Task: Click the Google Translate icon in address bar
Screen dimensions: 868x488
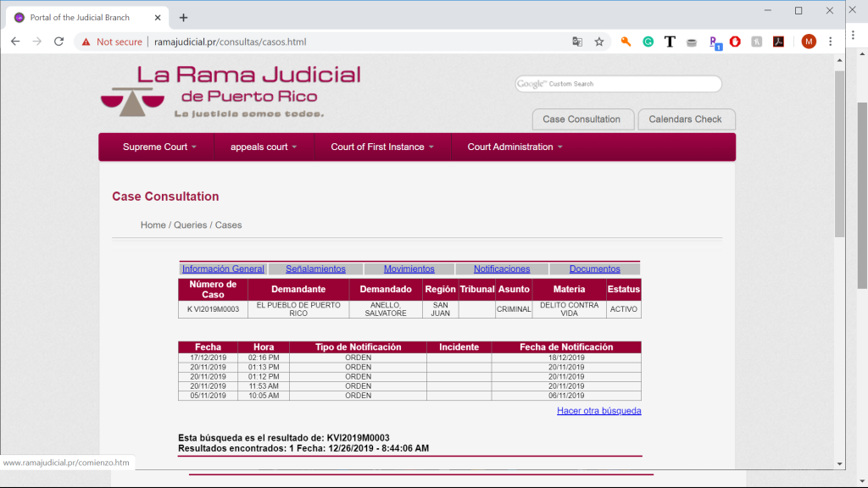Action: click(x=577, y=42)
